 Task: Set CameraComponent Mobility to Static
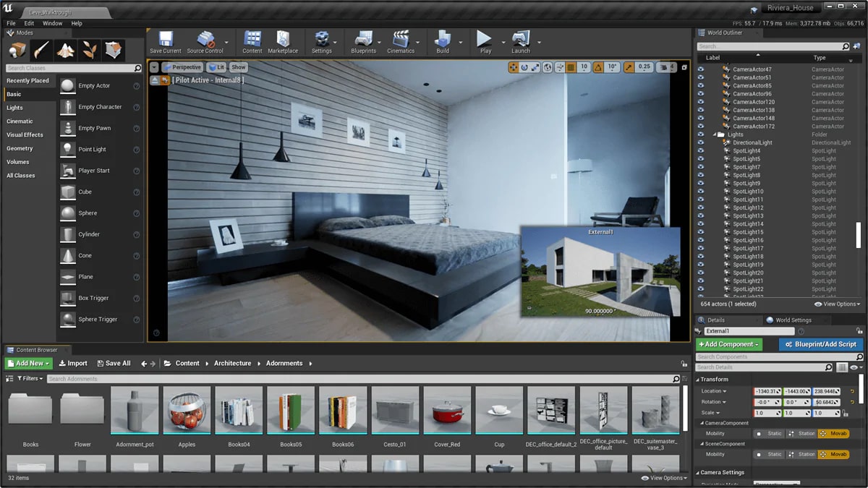point(769,434)
